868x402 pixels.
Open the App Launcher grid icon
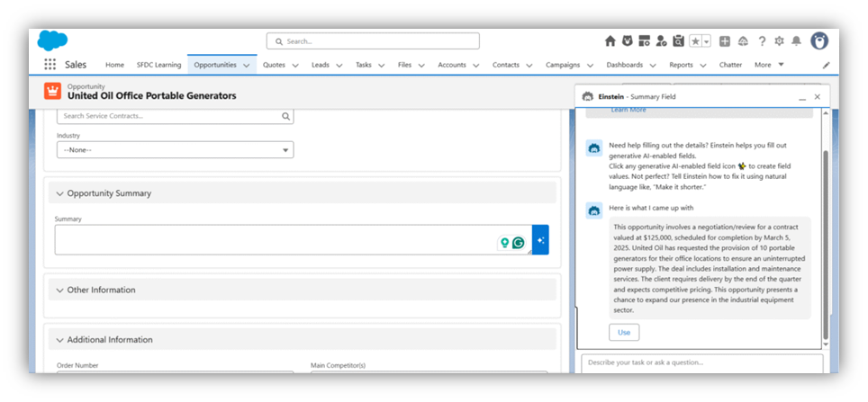coord(50,65)
